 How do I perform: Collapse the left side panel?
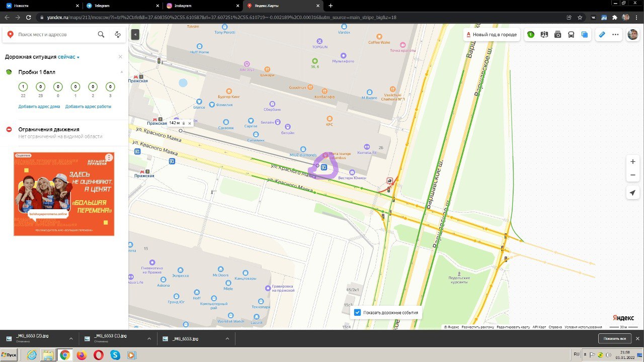(135, 34)
